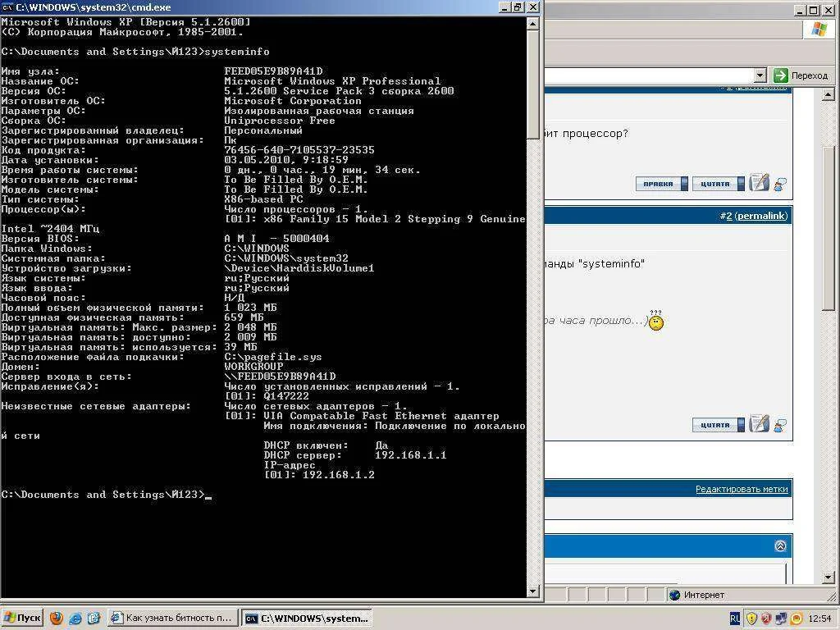The image size is (840, 630).
Task: Open the permalink of post #2
Action: (760, 216)
